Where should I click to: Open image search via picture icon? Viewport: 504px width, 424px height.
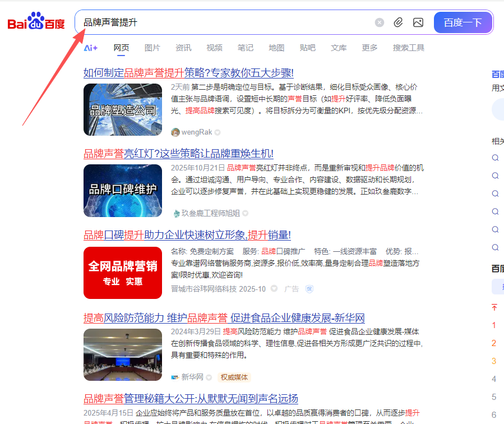tap(418, 22)
